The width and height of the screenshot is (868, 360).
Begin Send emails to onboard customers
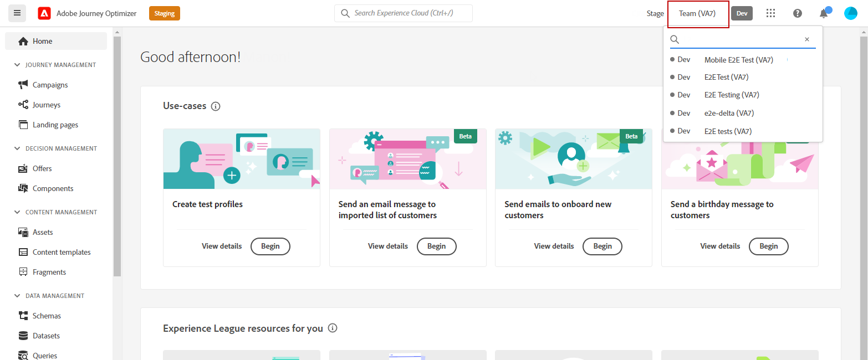point(603,246)
